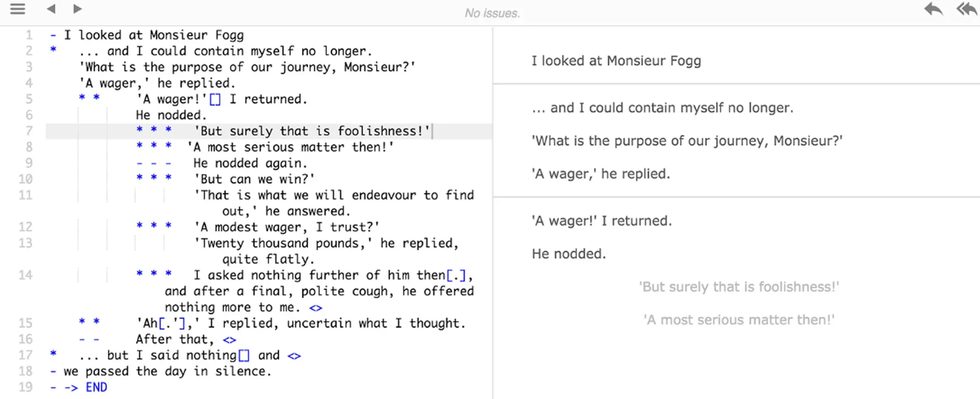
Task: Click preview text '... and I could contain myself no longer.'
Action: pyautogui.click(x=662, y=108)
